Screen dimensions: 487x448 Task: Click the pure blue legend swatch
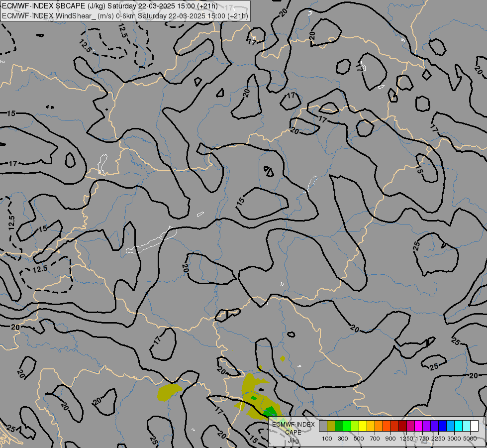(443, 426)
